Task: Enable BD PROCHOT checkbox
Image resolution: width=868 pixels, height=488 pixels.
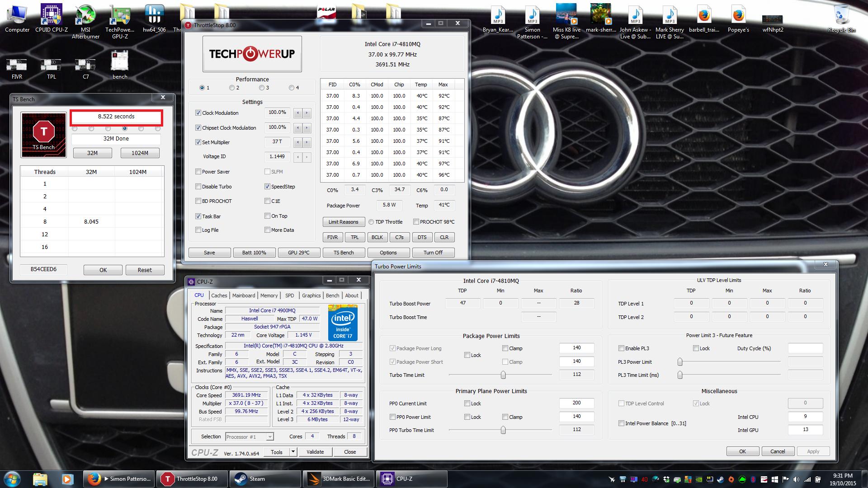Action: [x=198, y=201]
